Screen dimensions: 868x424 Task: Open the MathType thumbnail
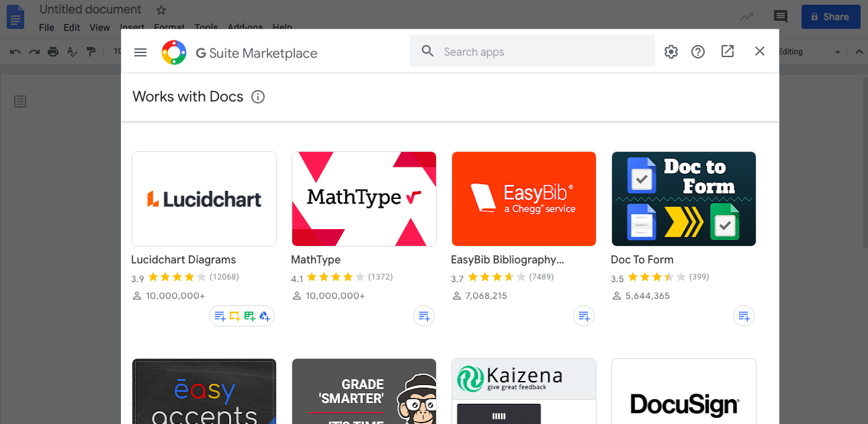(x=364, y=199)
